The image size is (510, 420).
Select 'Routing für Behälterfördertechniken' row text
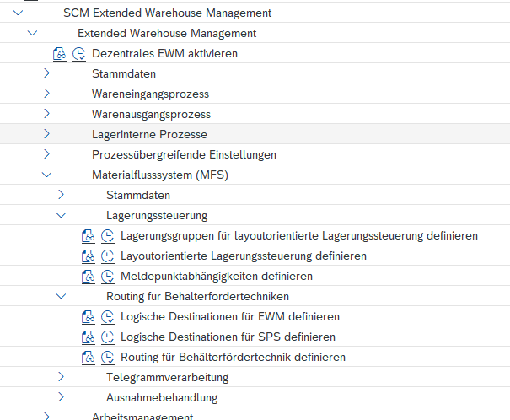(198, 296)
